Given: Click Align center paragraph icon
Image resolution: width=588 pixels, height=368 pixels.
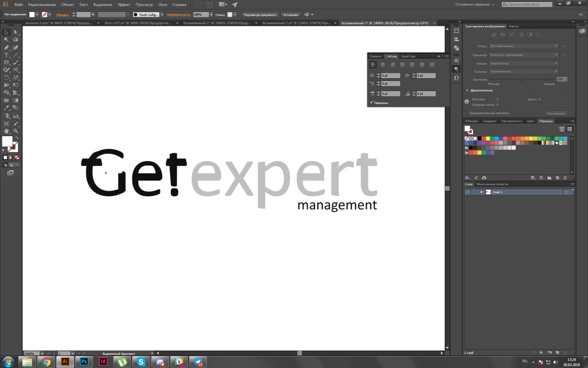Looking at the screenshot, I should click(x=383, y=65).
